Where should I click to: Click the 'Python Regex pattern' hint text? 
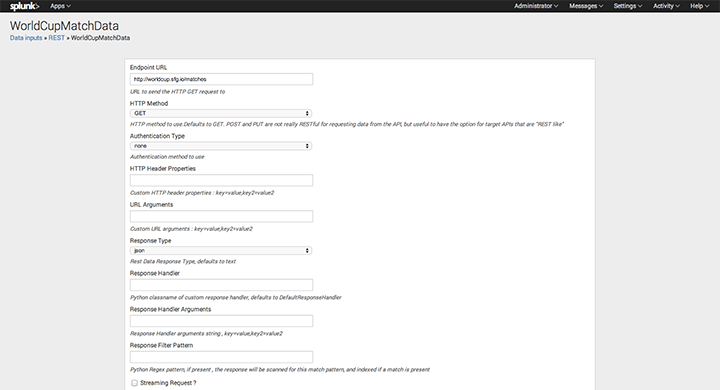coord(280,369)
